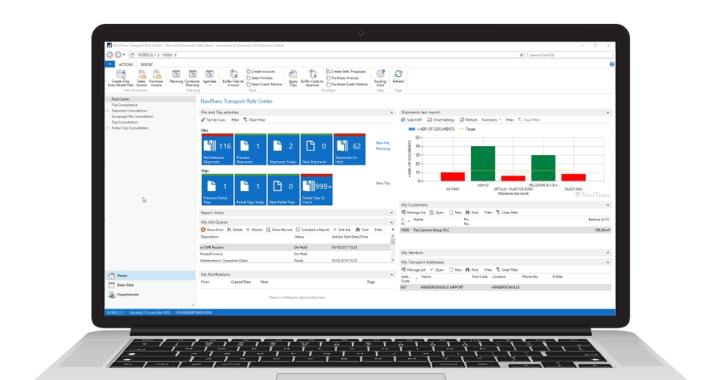The width and height of the screenshot is (720, 380).
Task: Click Set Up Cues in activities toolbar
Action: point(213,120)
